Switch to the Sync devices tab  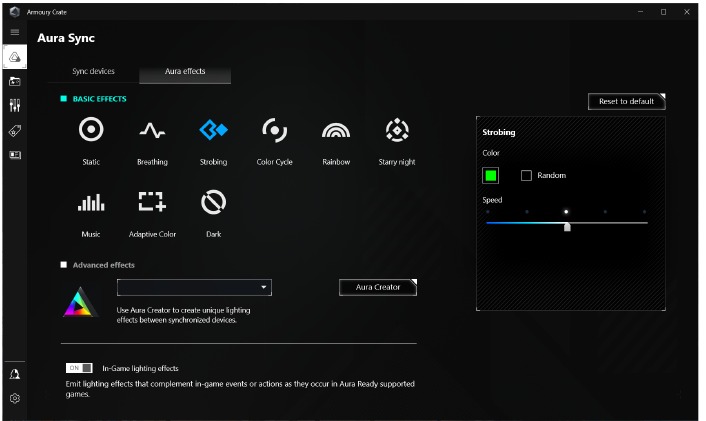93,71
